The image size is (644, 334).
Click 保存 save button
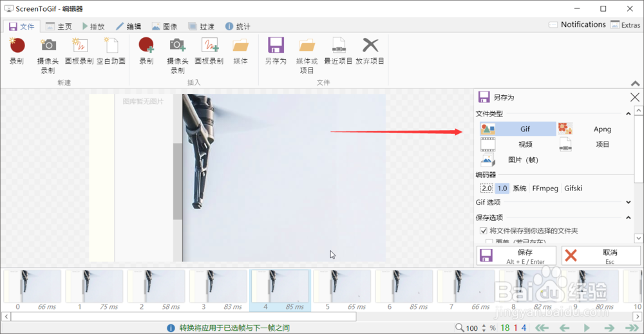[516, 256]
